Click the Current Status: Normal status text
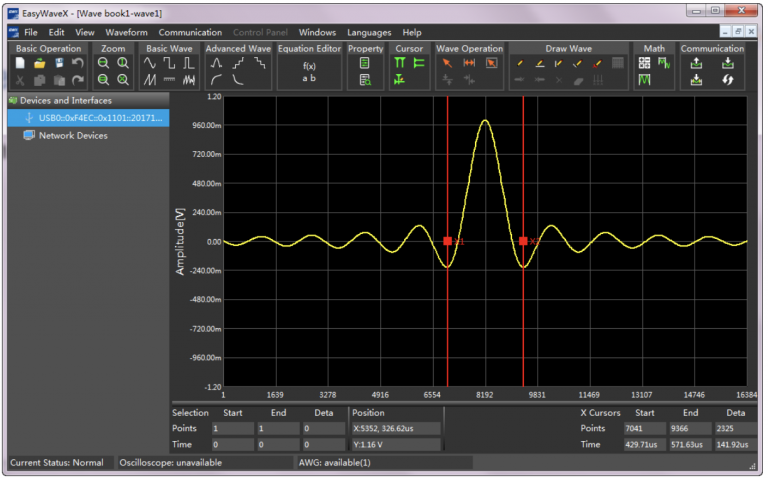Image resolution: width=768 pixels, height=478 pixels. 57,463
